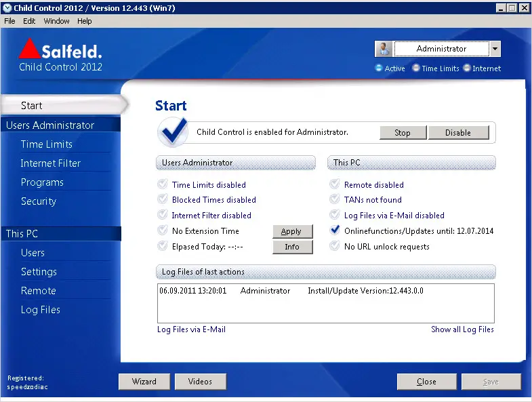This screenshot has width=532, height=402.
Task: Click the Time Limits disabled text
Action: pos(209,184)
